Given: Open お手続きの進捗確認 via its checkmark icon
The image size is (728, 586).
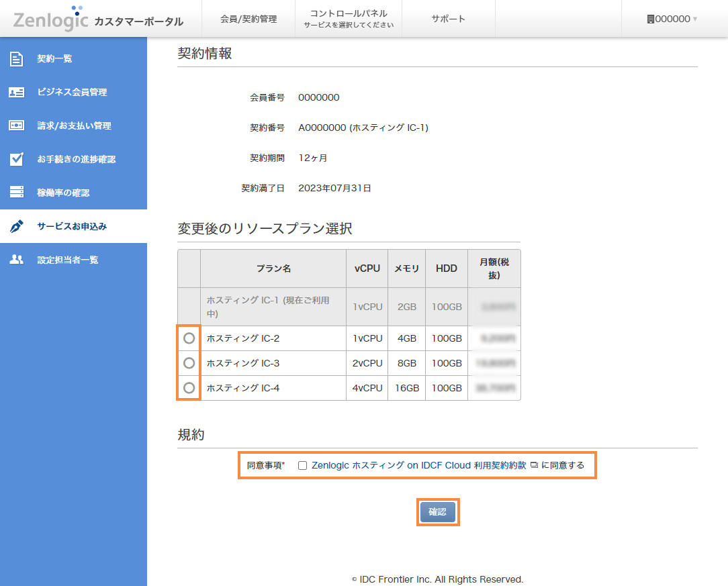Looking at the screenshot, I should [17, 159].
